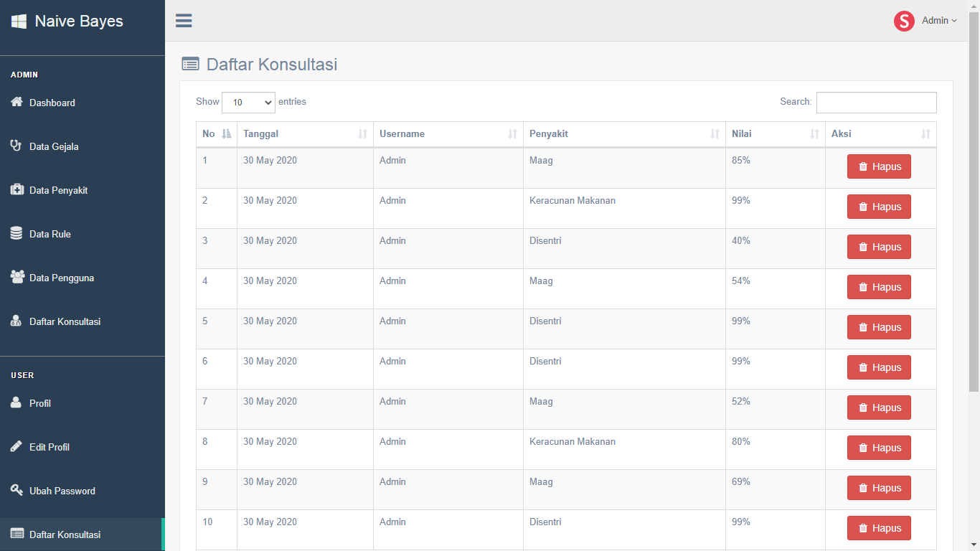The image size is (980, 551).
Task: Click the Ubah Password key icon
Action: pos(17,490)
